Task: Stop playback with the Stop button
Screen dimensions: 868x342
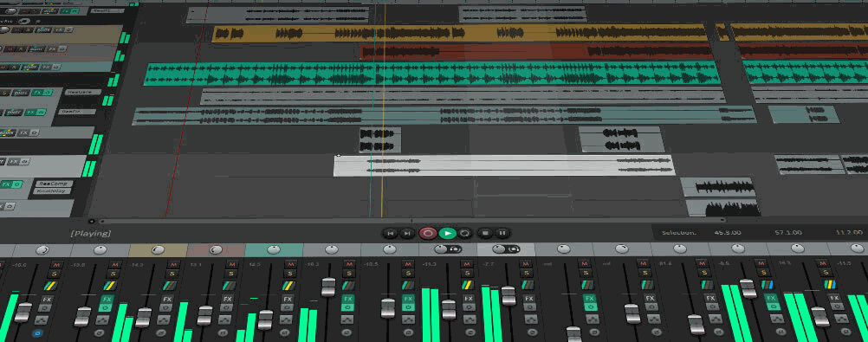Action: pyautogui.click(x=485, y=234)
